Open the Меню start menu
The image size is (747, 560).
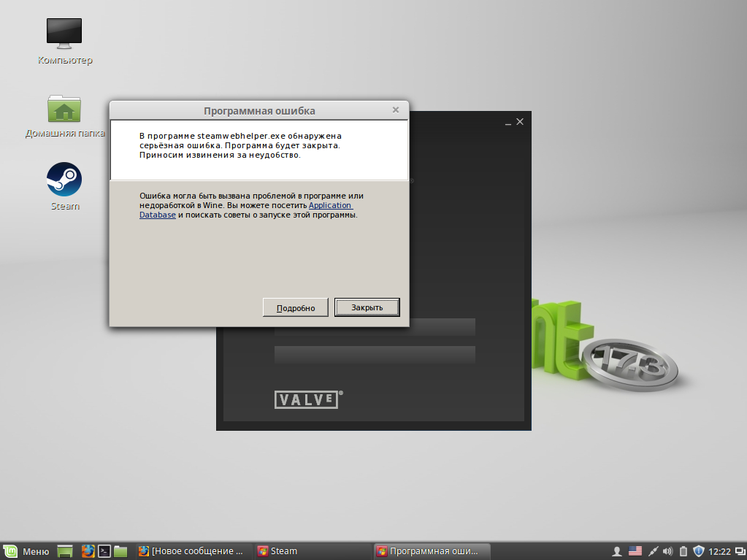(x=27, y=551)
